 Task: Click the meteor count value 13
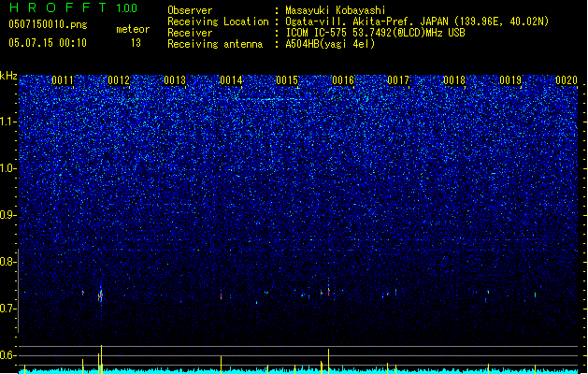coord(136,43)
